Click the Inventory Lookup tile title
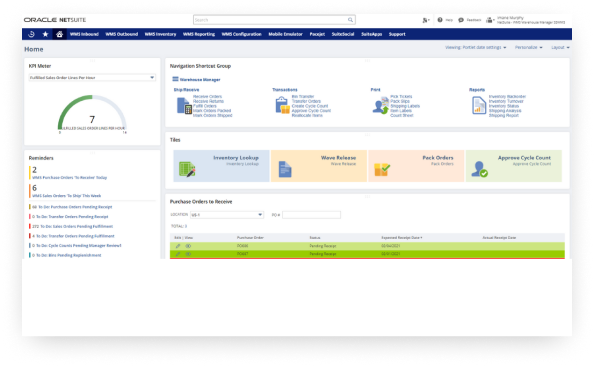The width and height of the screenshot is (594, 367). [x=236, y=158]
